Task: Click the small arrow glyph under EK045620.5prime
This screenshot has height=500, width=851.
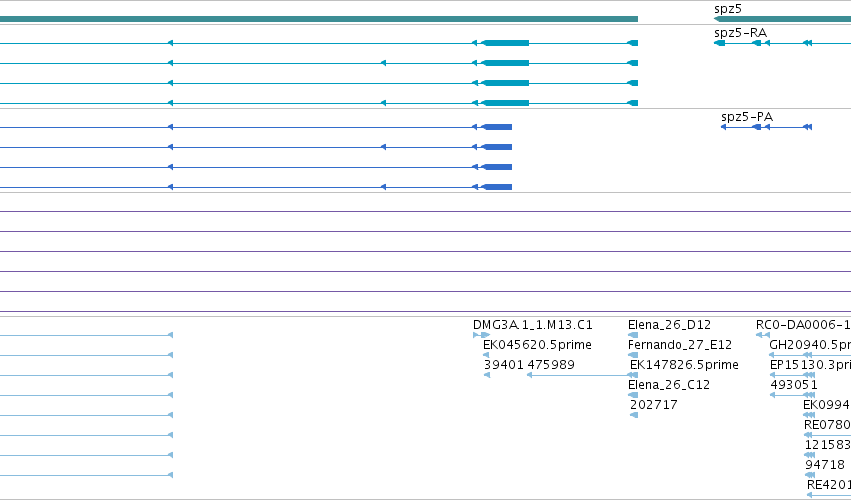Action: [486, 355]
